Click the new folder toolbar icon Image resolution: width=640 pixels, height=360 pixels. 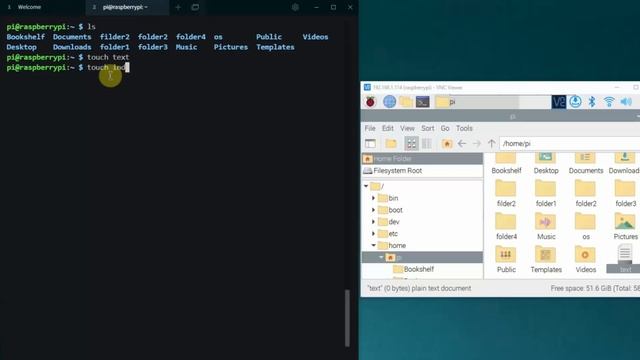(391, 143)
